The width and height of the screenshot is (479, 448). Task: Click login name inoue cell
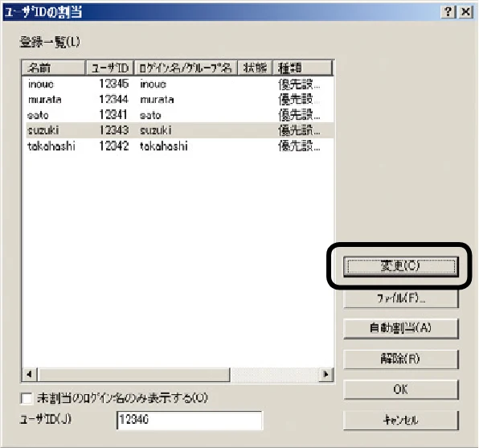[x=153, y=84]
